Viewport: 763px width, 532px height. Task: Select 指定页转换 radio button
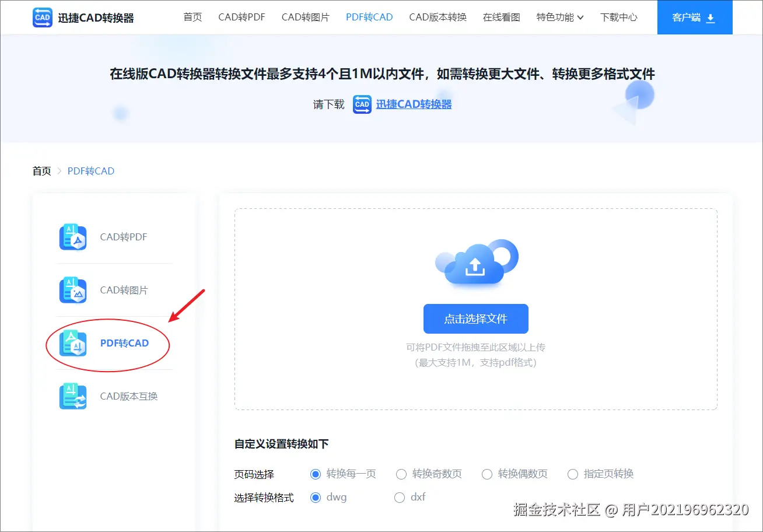coord(573,474)
